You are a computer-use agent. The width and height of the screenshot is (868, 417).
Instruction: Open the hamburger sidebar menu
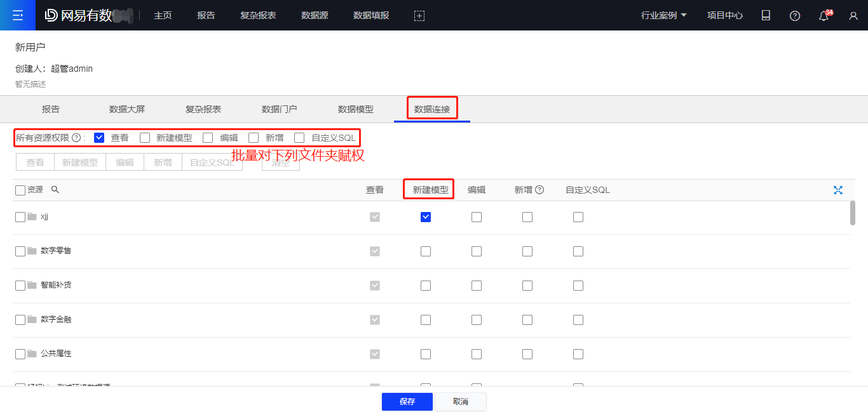18,15
